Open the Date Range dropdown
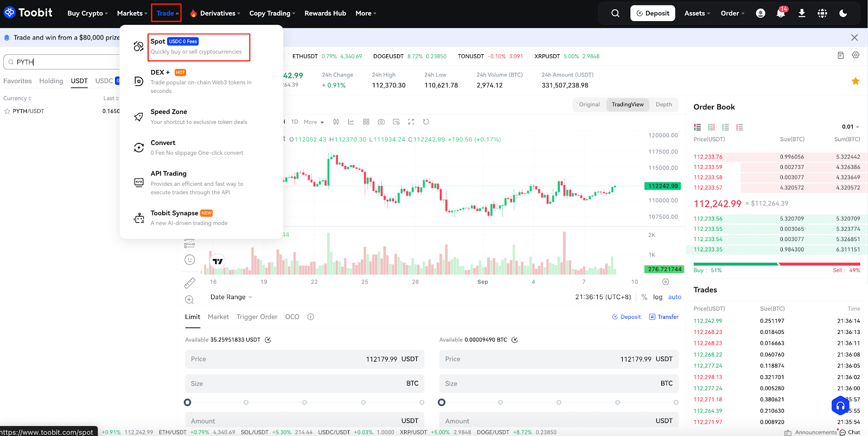Screen dimensions: 868x436 (231, 297)
